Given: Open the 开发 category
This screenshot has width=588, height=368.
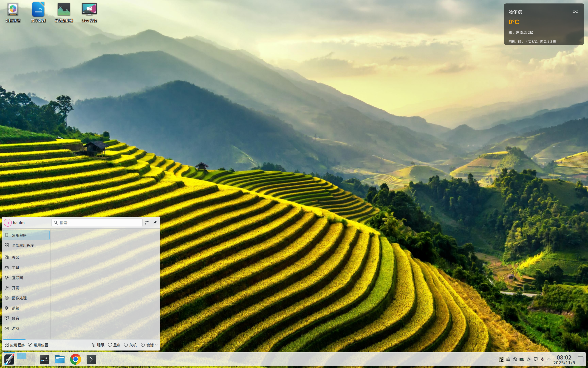Looking at the screenshot, I should click(26, 288).
